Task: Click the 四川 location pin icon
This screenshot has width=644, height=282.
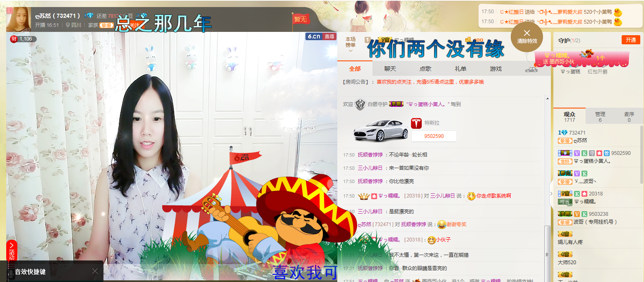Action: pos(67,25)
